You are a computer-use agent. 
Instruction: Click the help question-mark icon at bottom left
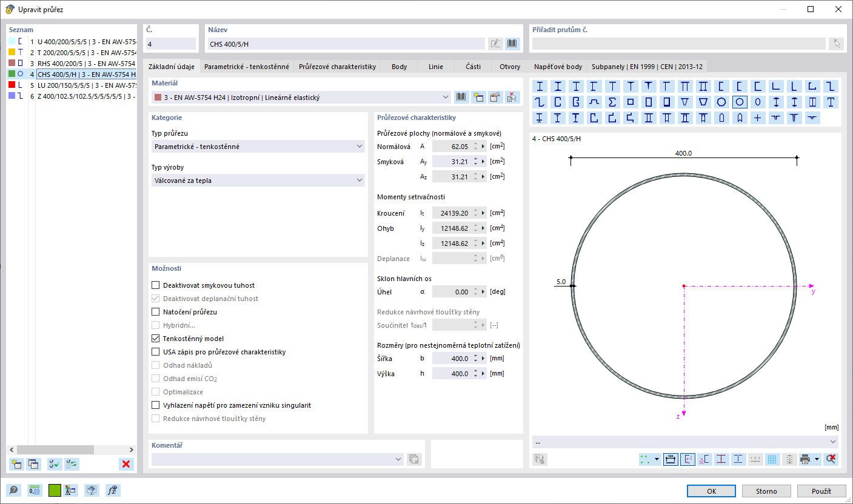13,490
